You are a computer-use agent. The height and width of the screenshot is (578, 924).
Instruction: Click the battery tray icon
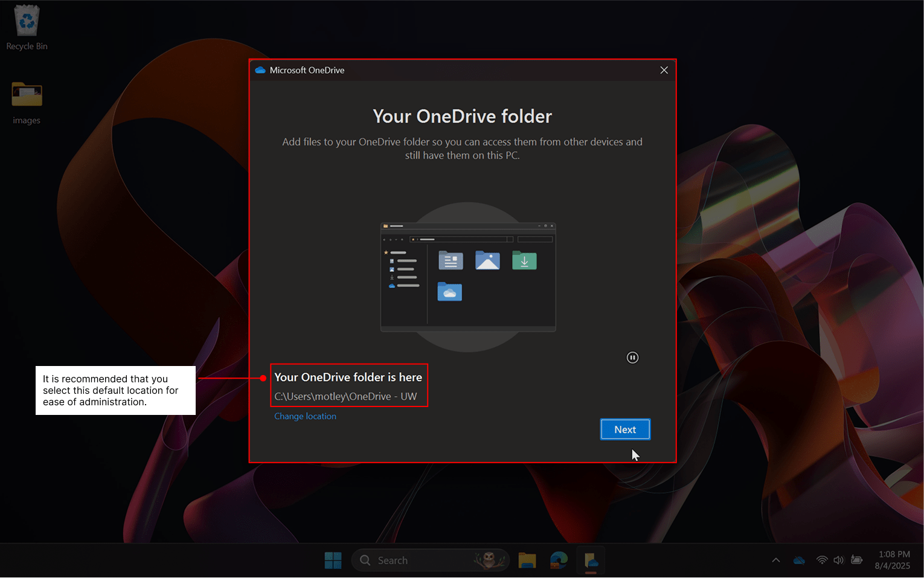[856, 560]
